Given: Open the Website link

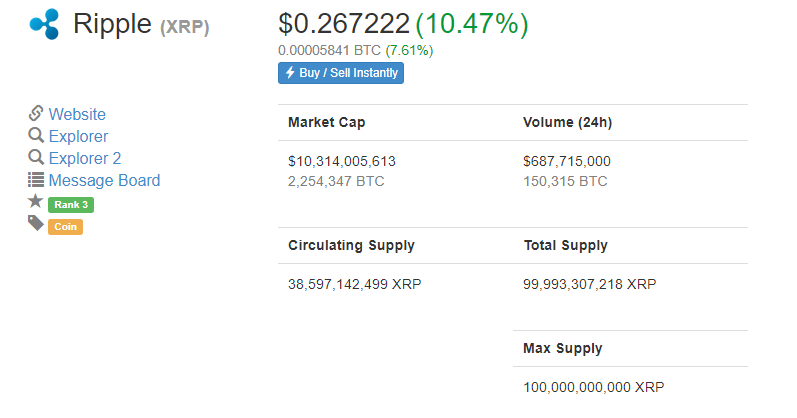Looking at the screenshot, I should point(77,114).
